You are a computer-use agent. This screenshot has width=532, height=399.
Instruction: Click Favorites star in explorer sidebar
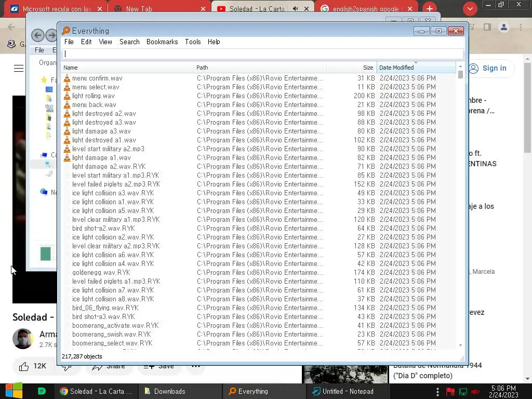point(44,79)
